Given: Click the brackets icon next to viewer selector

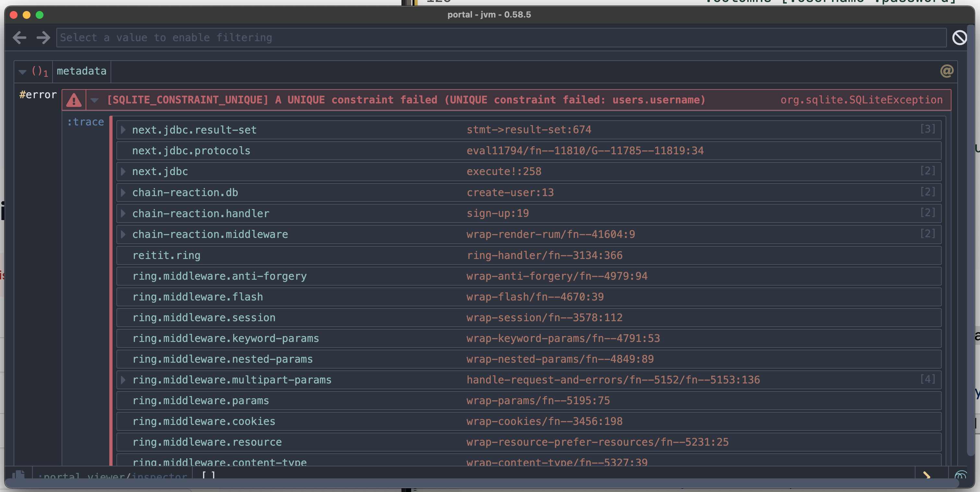Looking at the screenshot, I should (209, 475).
